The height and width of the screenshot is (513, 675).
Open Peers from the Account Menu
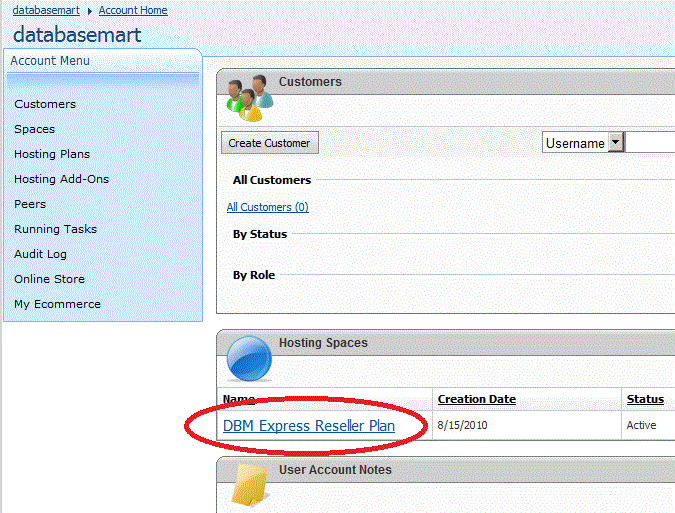[x=30, y=204]
